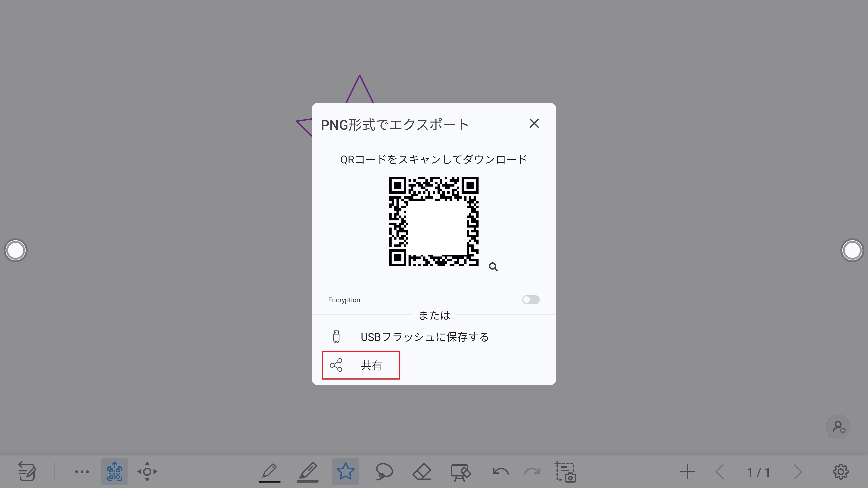Screen dimensions: 868x488
Task: Open the 1 / 1 page indicator
Action: (x=759, y=472)
